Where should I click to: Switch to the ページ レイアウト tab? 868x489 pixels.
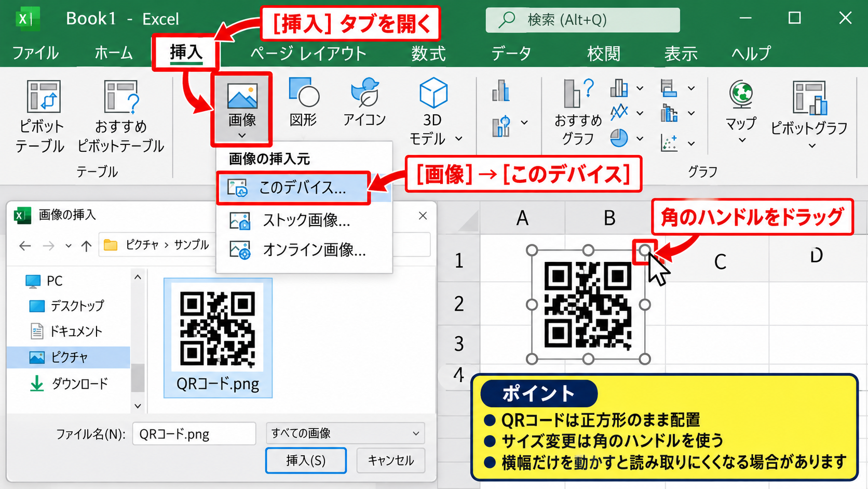pyautogui.click(x=308, y=53)
